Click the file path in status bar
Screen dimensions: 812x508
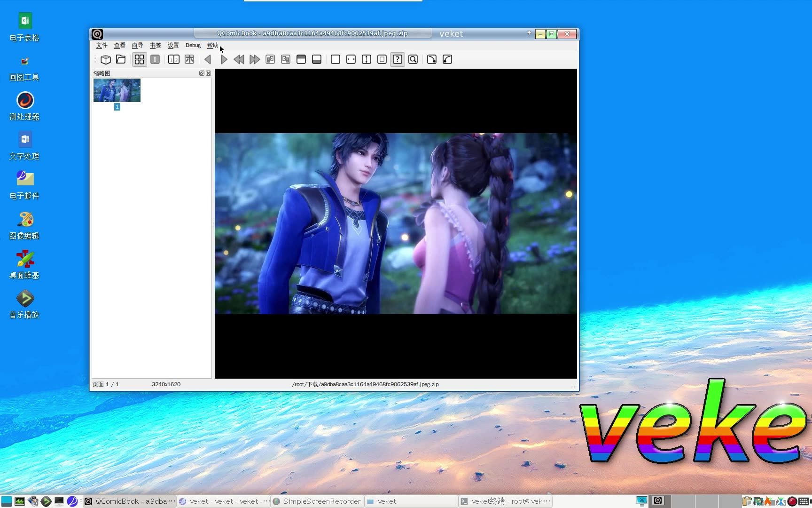click(365, 384)
